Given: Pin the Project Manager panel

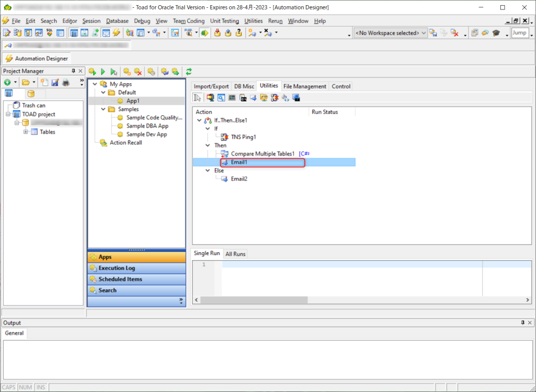Looking at the screenshot, I should [73, 71].
